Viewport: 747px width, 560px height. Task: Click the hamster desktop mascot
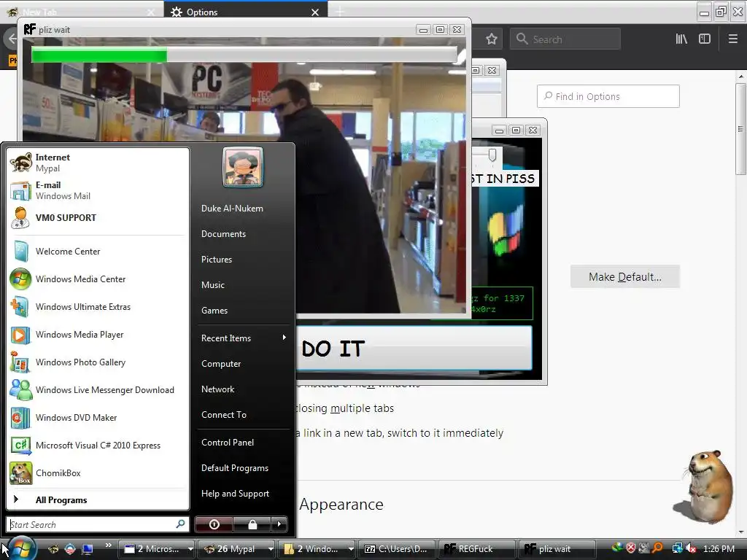click(706, 486)
